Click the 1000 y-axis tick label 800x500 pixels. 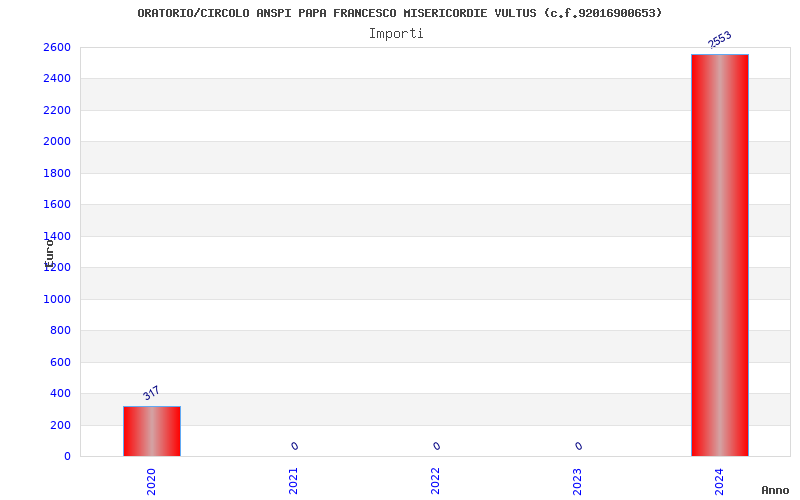(57, 299)
